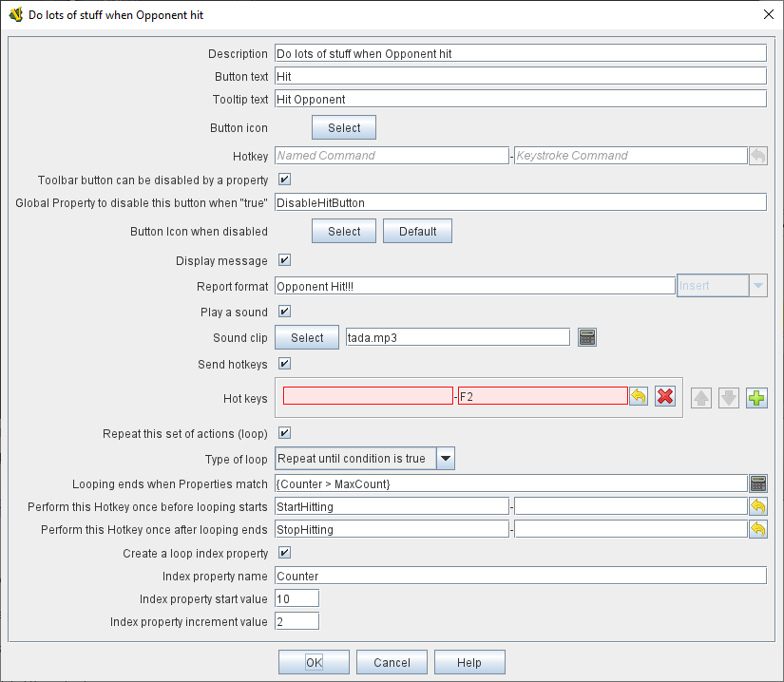The height and width of the screenshot is (682, 784).
Task: Remove hot key with red X icon
Action: 665,397
